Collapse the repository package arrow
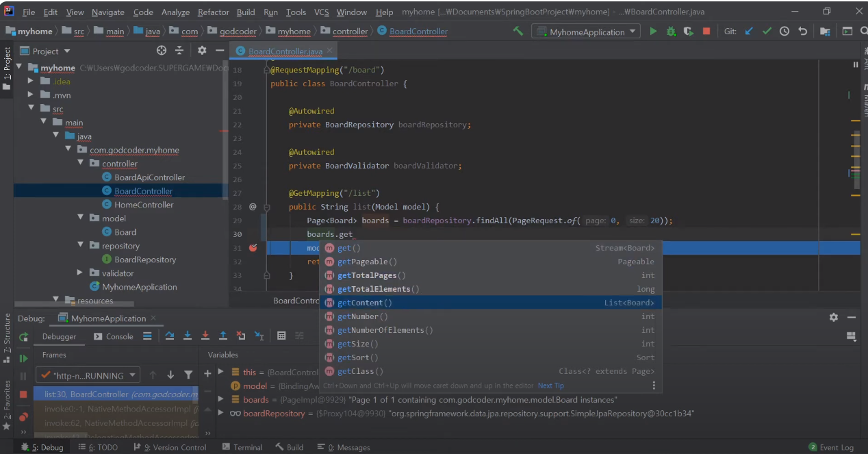This screenshot has width=868, height=454. click(x=81, y=245)
